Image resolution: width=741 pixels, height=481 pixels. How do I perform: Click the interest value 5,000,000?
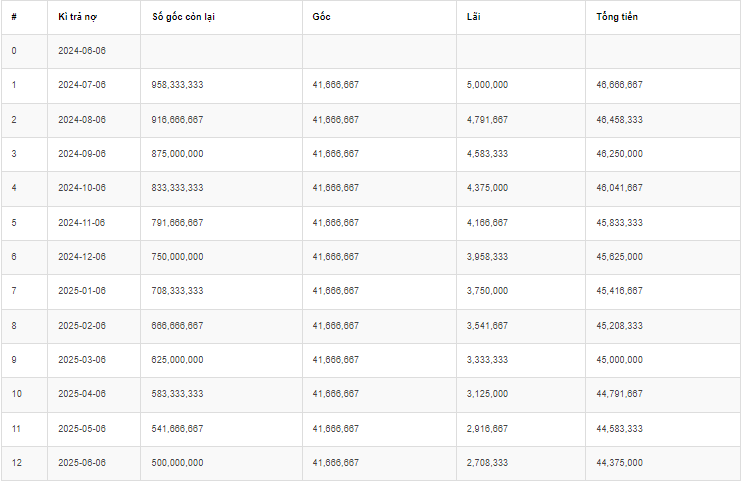(487, 85)
